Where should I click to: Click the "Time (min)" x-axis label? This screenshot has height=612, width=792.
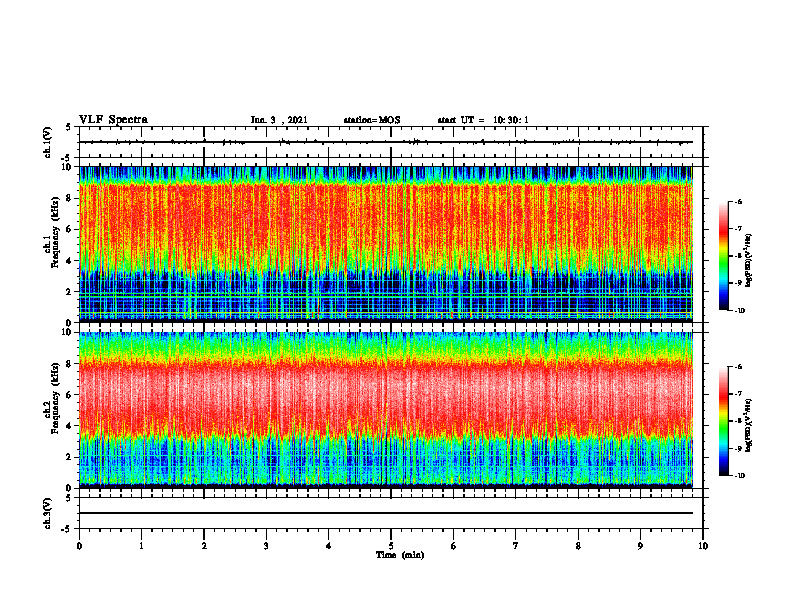pyautogui.click(x=400, y=555)
